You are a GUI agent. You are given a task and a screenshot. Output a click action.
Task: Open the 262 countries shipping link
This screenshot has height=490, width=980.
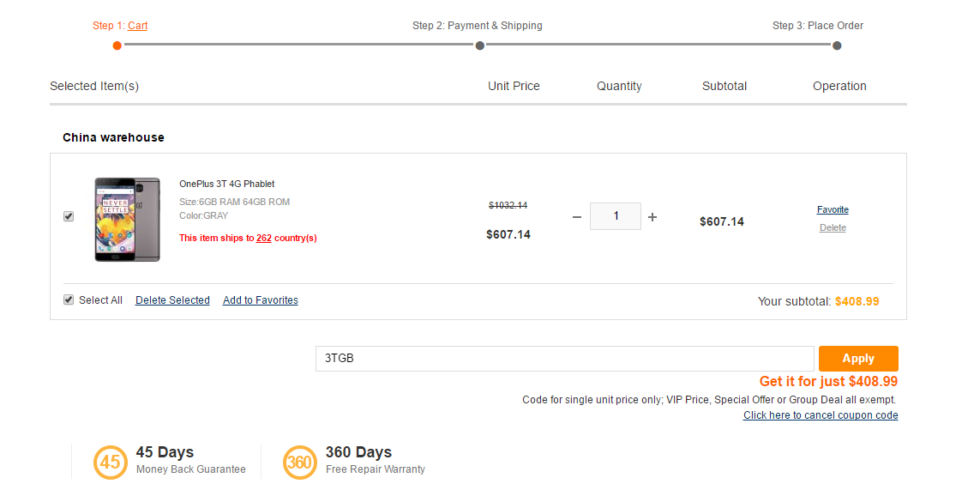click(x=264, y=239)
